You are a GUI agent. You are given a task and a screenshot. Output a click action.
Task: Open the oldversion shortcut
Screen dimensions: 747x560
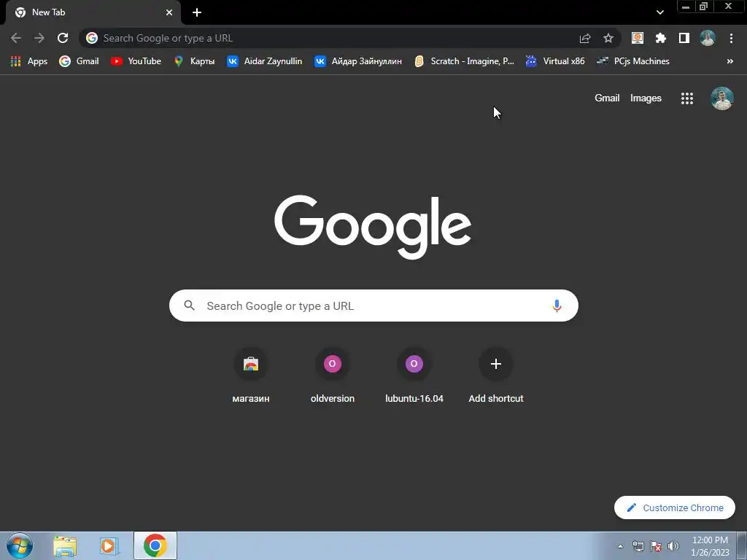tap(333, 376)
